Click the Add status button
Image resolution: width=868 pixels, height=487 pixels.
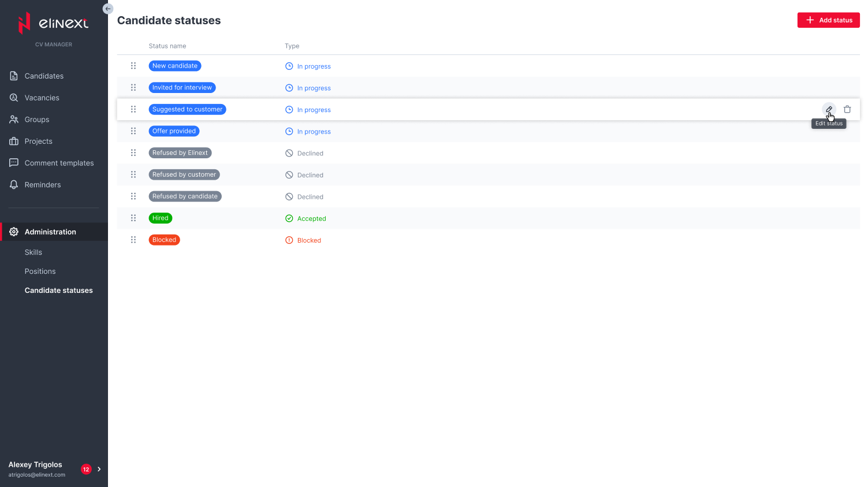click(829, 20)
